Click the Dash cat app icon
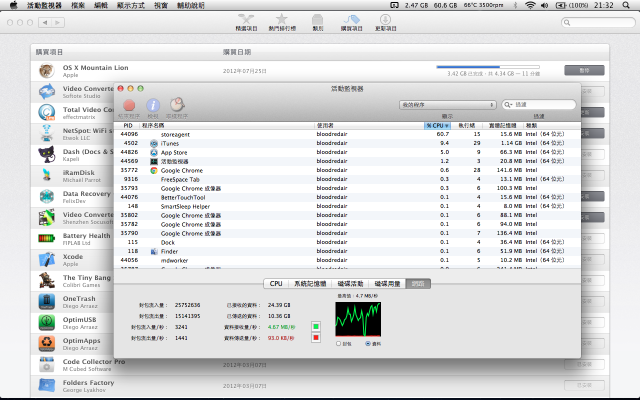Image resolution: width=640 pixels, height=400 pixels. (x=47, y=155)
